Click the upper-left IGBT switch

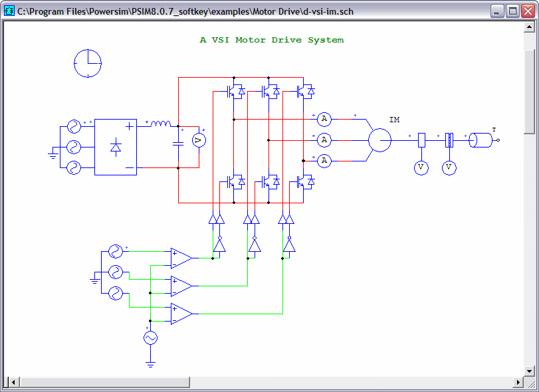(235, 92)
